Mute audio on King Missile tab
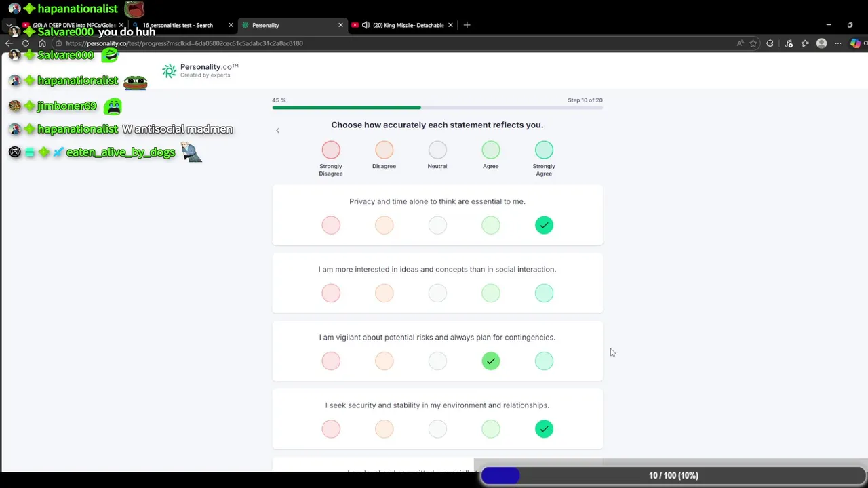Image resolution: width=868 pixels, height=488 pixels. pos(366,25)
